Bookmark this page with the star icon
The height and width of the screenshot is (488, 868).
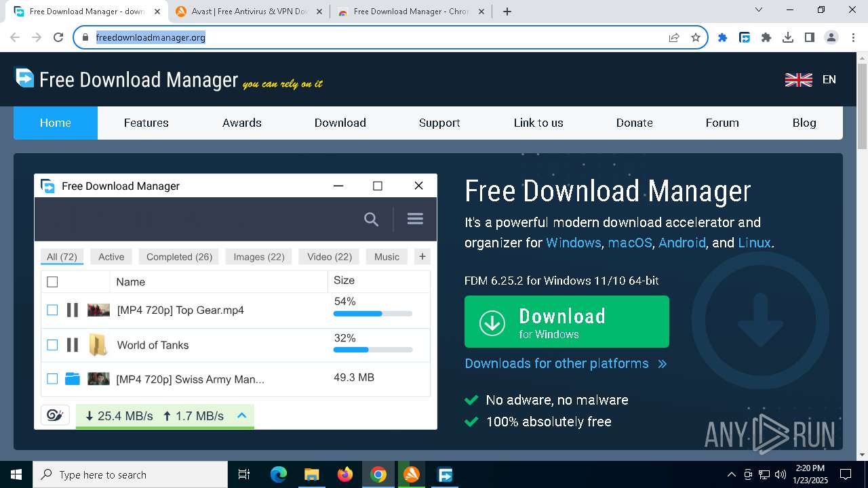[696, 38]
